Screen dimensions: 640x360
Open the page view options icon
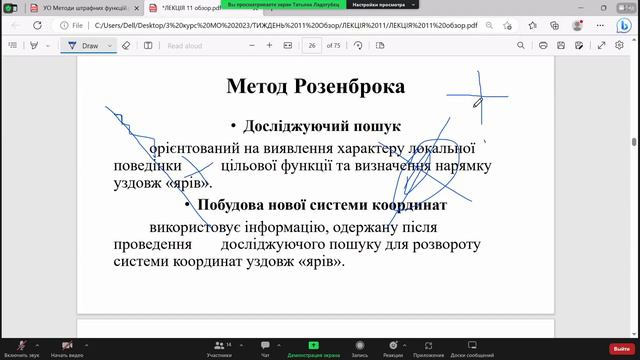coord(380,45)
